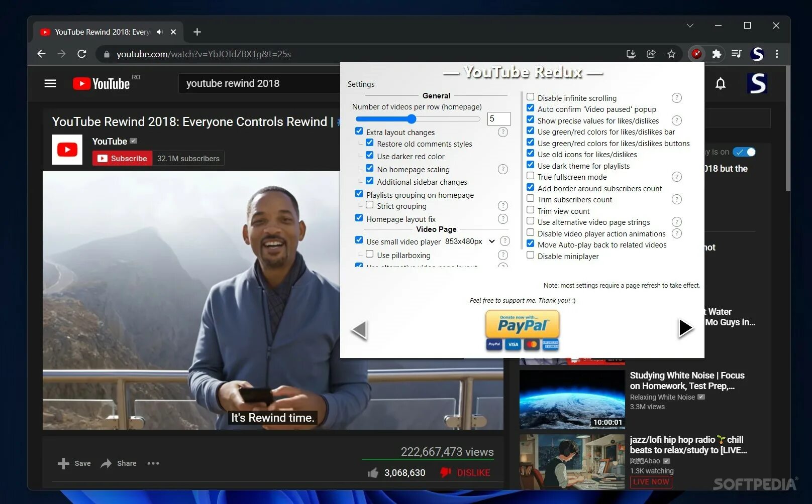Go forward with the browser arrow
Image resolution: width=812 pixels, height=504 pixels.
point(61,54)
